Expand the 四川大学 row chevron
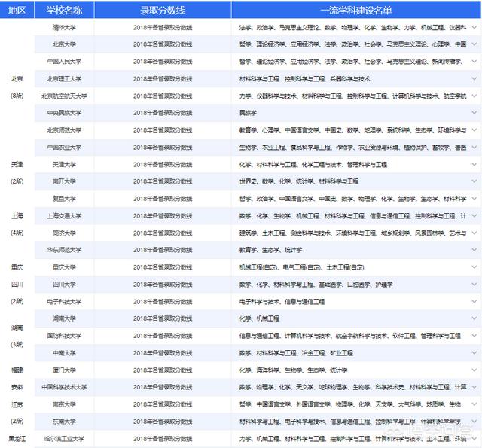 click(474, 284)
